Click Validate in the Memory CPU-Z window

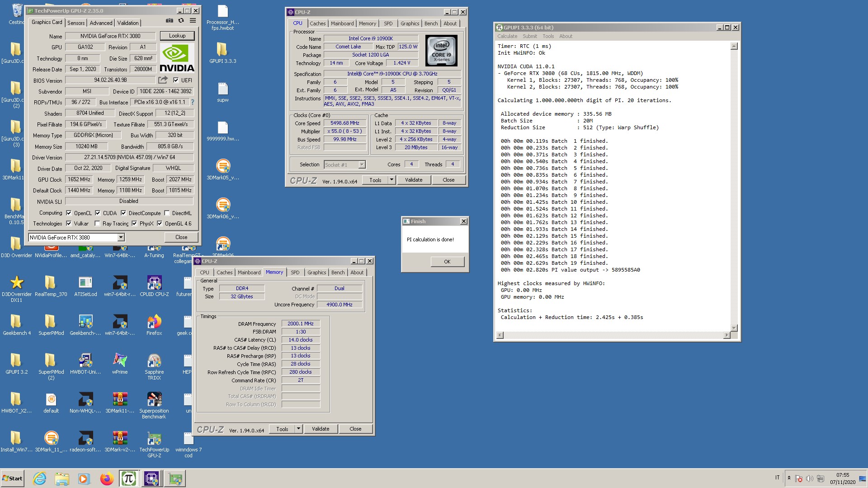(321, 429)
